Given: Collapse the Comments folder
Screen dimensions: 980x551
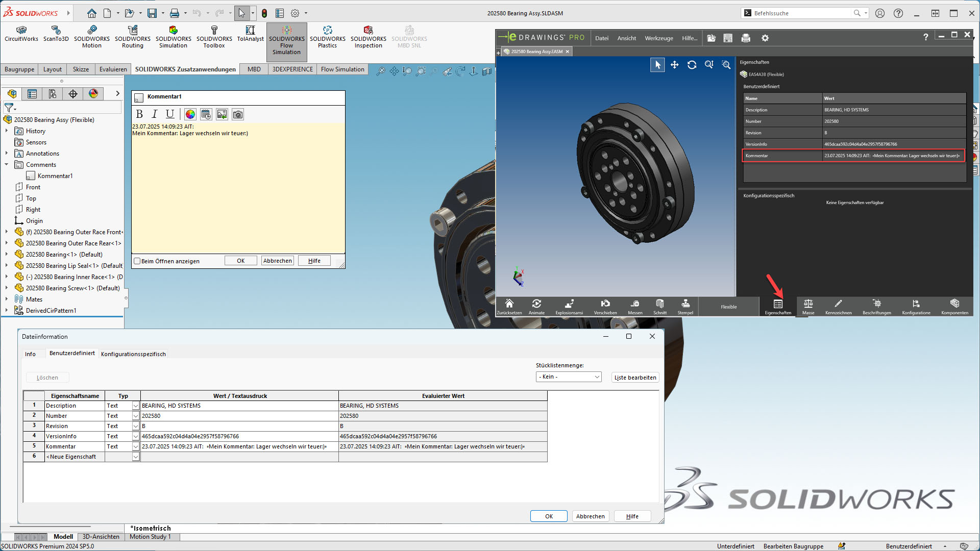Looking at the screenshot, I should click(x=7, y=165).
